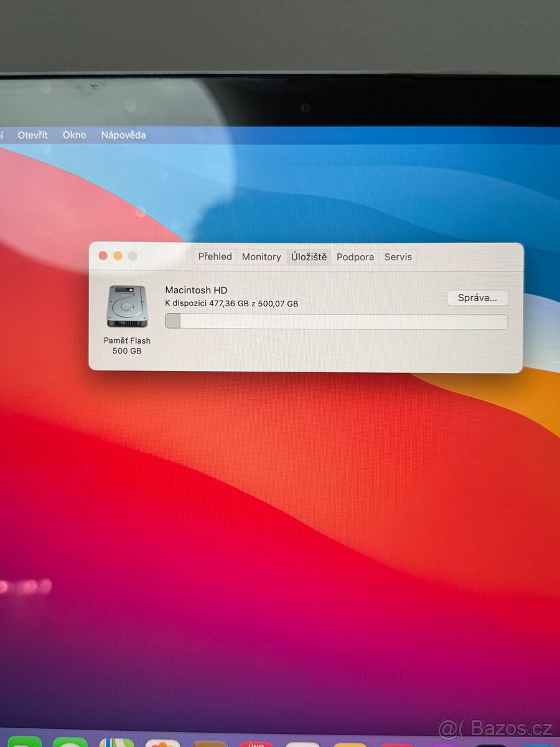
Task: Click the Správa... button
Action: click(x=478, y=298)
